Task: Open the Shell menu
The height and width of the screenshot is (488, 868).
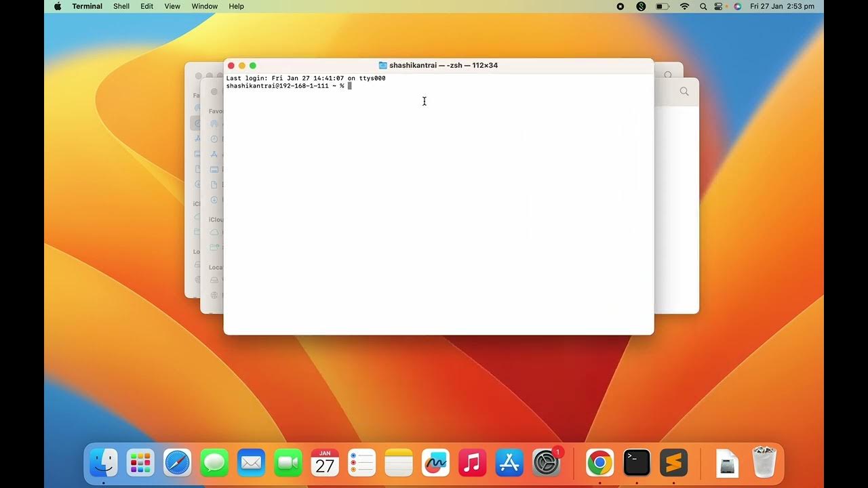Action: point(121,6)
